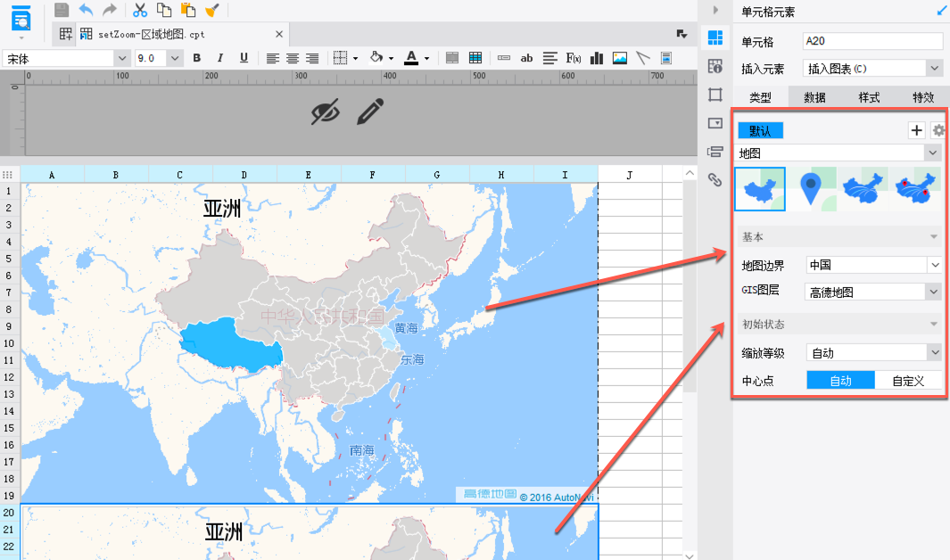Align text left
This screenshot has width=950, height=560.
coord(273,58)
